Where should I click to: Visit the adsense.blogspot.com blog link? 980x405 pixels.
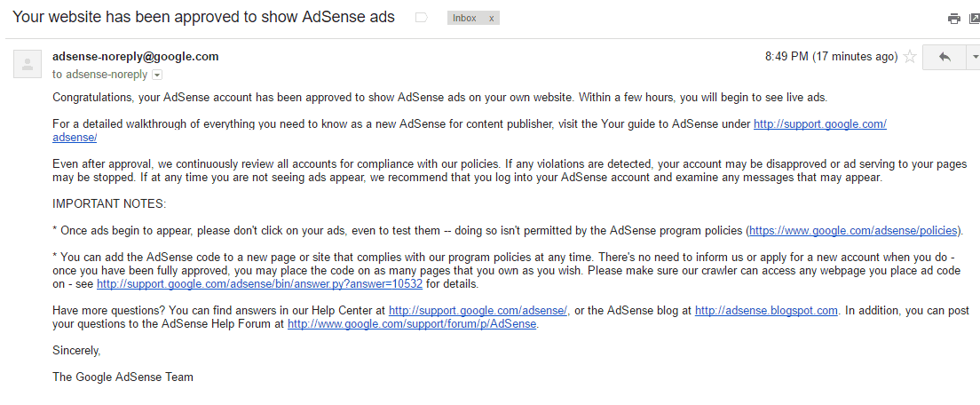click(766, 311)
